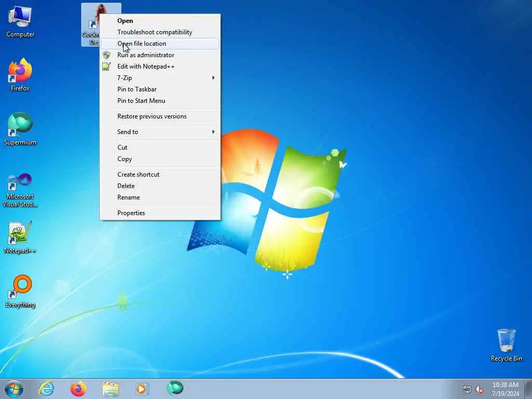Launch Internet Explorer from the taskbar
Image resolution: width=532 pixels, height=399 pixels.
[x=46, y=389]
